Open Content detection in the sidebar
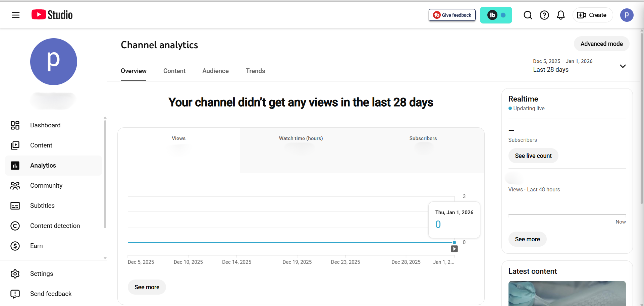This screenshot has width=644, height=306. (x=54, y=226)
